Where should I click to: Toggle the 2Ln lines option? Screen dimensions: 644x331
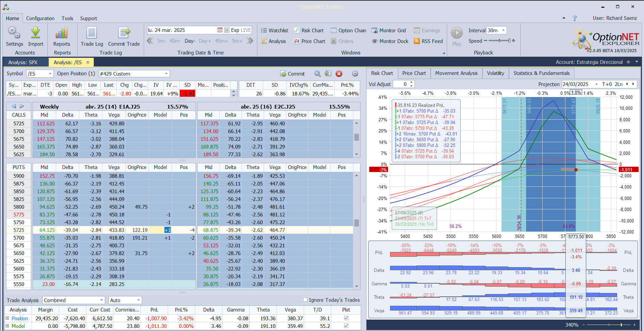coord(619,84)
